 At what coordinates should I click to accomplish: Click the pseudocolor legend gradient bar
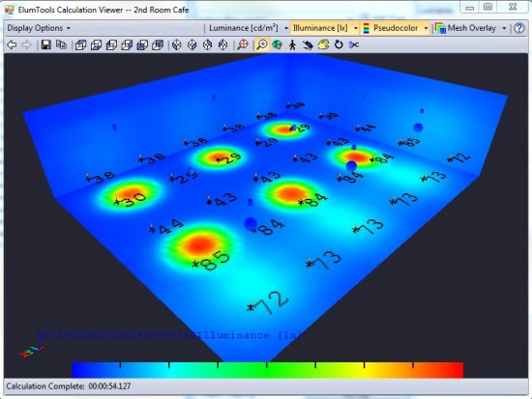(267, 370)
